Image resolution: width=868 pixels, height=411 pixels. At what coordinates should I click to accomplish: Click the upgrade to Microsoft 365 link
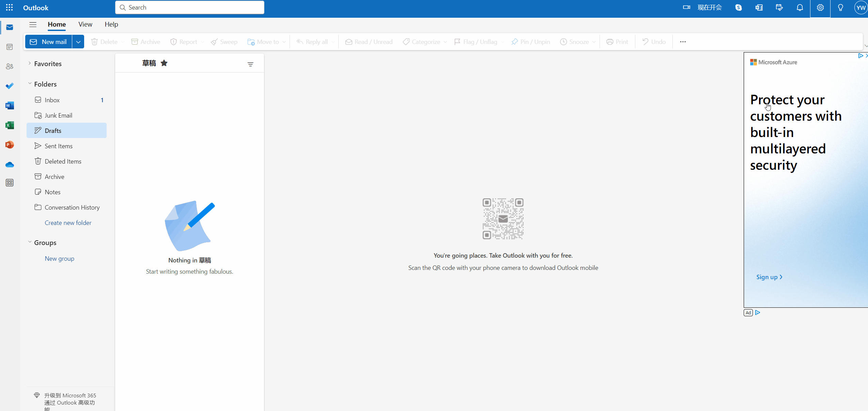pyautogui.click(x=70, y=401)
